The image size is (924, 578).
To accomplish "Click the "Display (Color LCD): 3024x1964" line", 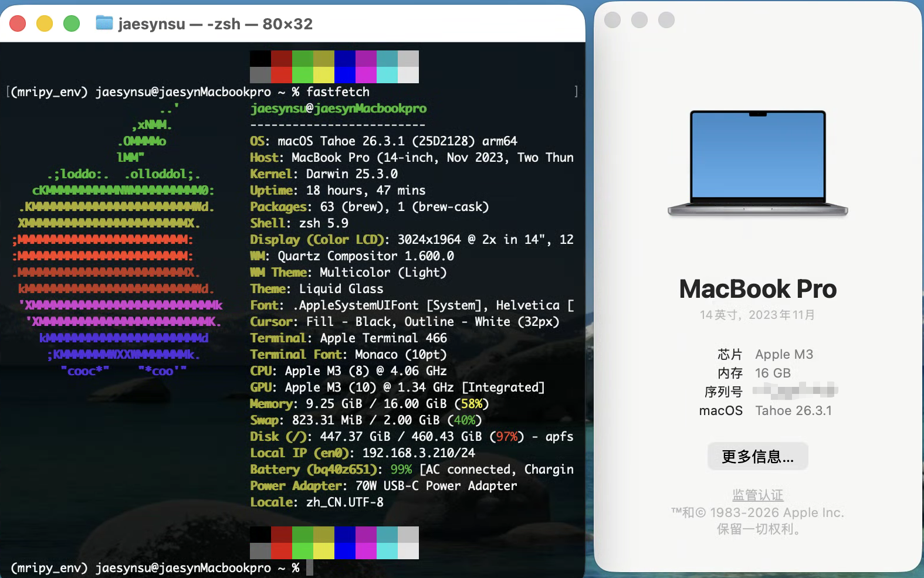I will [x=412, y=240].
